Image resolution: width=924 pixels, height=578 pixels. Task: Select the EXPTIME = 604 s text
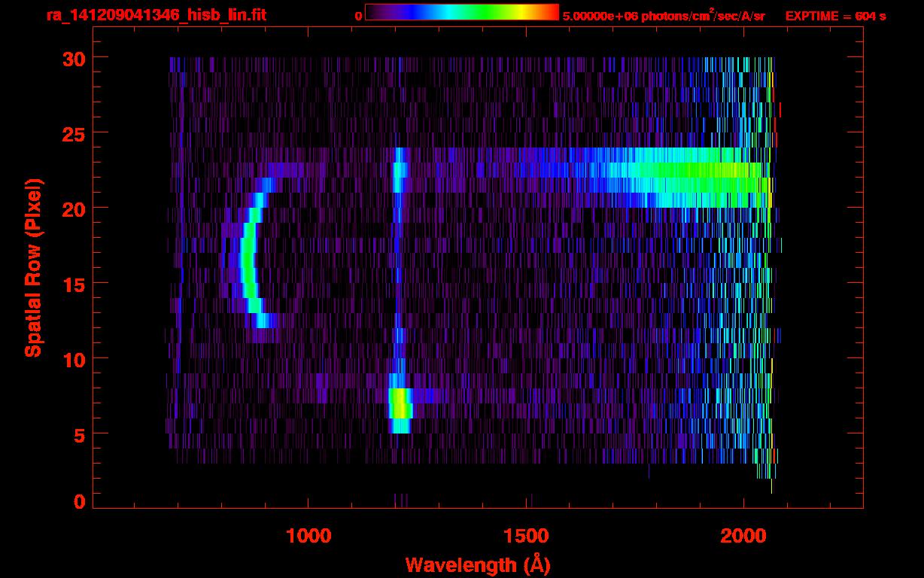click(x=835, y=16)
